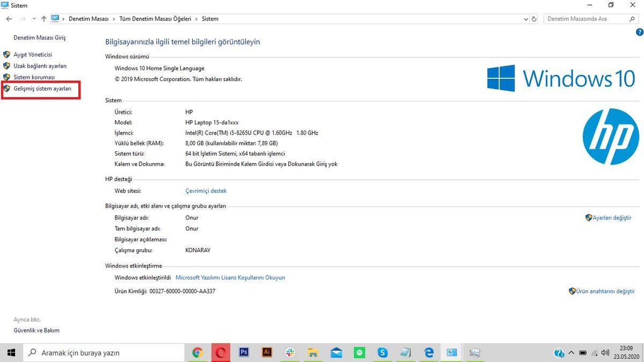Click the Wi-Fi icon in the tray

594,353
